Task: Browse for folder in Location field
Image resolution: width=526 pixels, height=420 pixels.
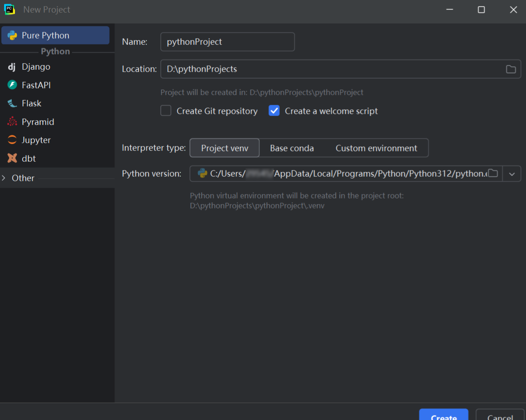Action: coord(511,69)
